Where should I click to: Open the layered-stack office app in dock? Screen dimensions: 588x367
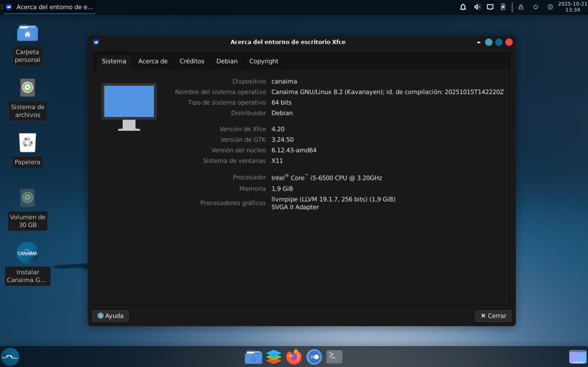(274, 356)
